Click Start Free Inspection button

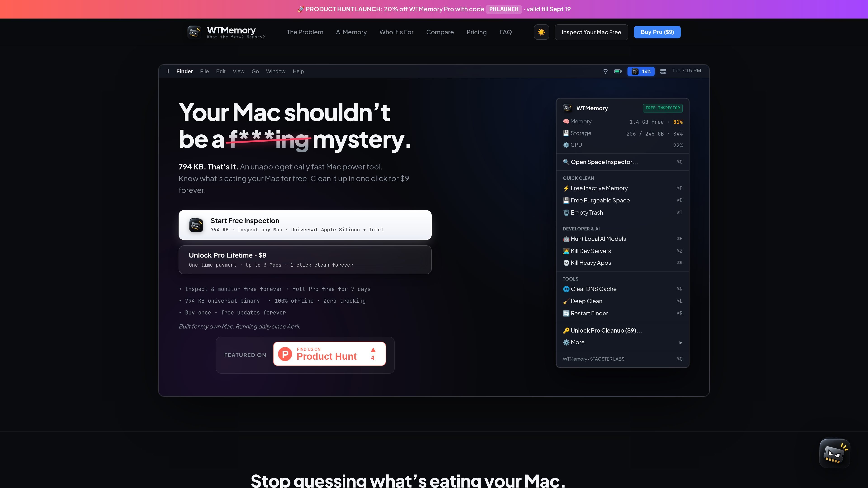coord(305,225)
